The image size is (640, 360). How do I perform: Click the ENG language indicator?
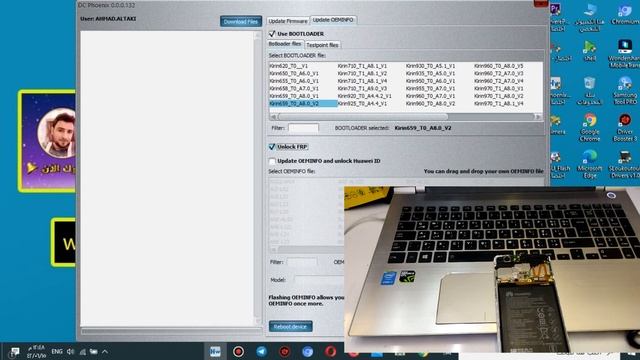tap(57, 351)
